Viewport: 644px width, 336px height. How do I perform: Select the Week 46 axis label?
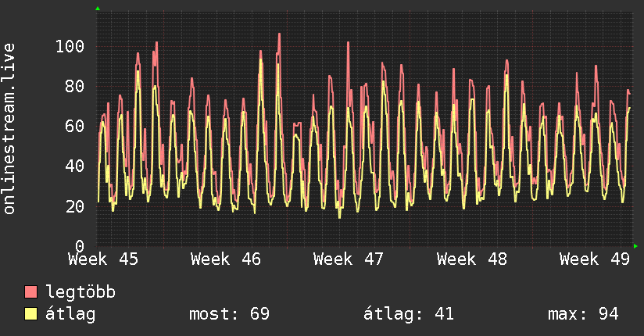pos(226,259)
